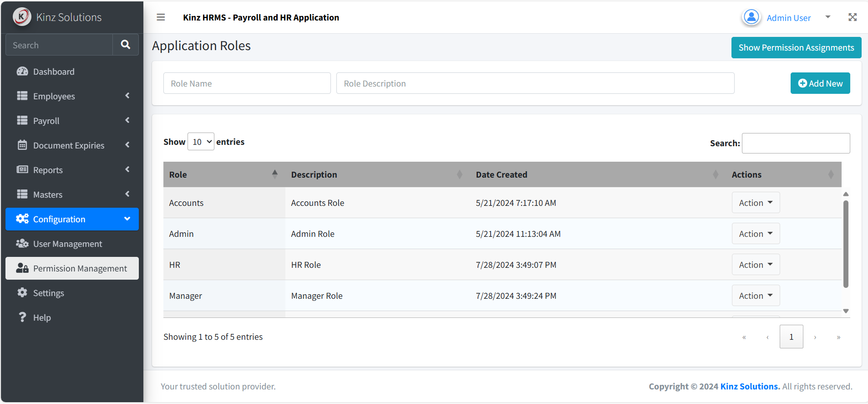Focus the table Search input box

(796, 143)
